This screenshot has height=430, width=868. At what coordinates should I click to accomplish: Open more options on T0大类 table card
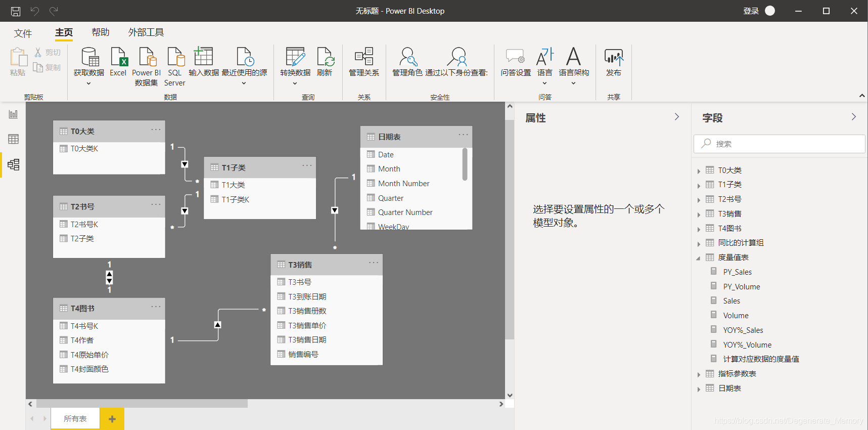[156, 130]
